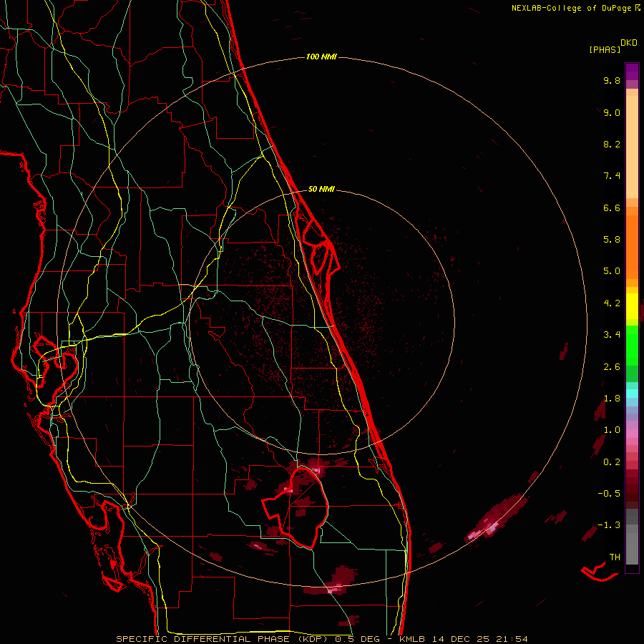Pick the orange segment of the color bar
644x644 pixels.
(x=632, y=246)
